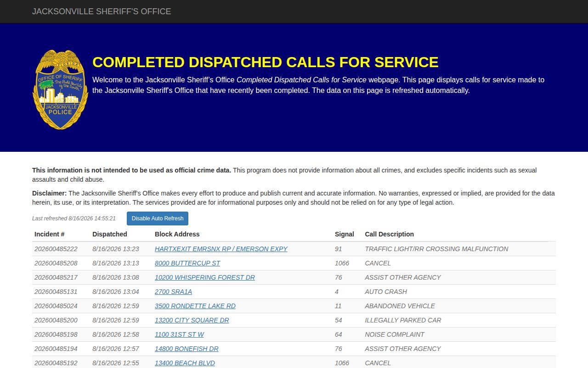The width and height of the screenshot is (588, 368).
Task: Open the 14800 BONEFISH DR address link
Action: click(x=187, y=349)
